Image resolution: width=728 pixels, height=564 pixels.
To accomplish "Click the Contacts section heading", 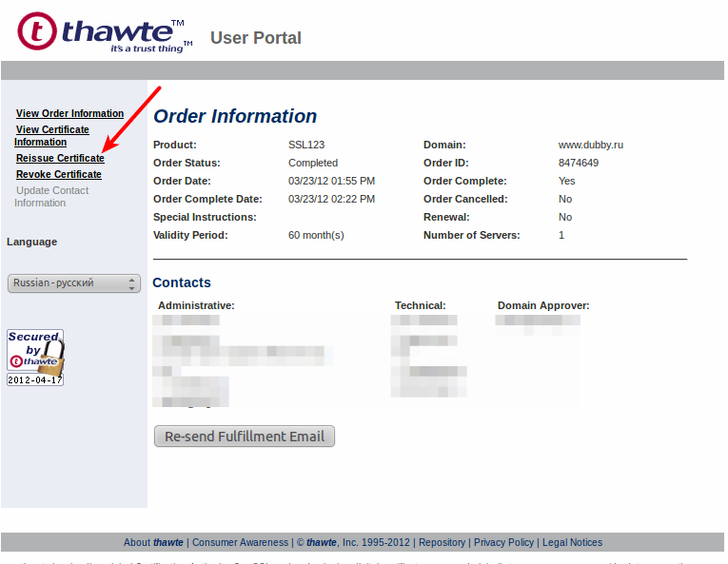I will pos(182,282).
